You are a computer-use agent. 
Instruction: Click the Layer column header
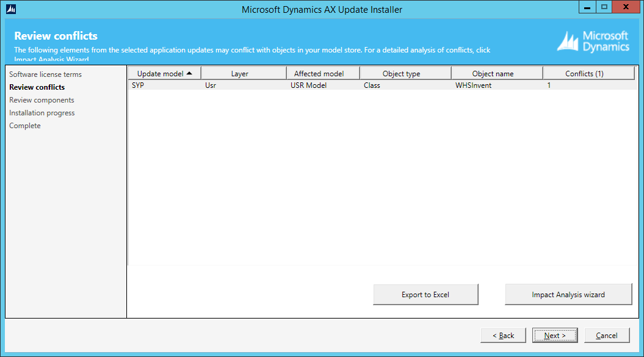[x=239, y=73]
